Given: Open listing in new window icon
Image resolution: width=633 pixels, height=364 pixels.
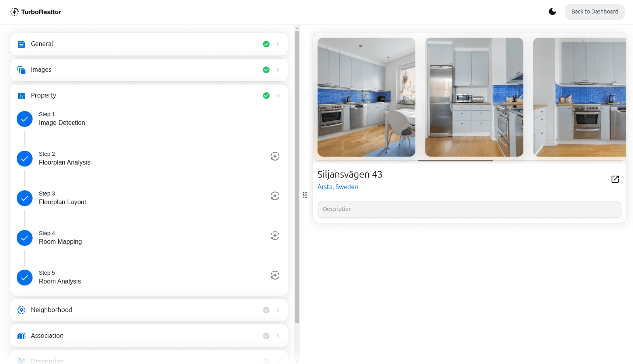Looking at the screenshot, I should tap(615, 179).
